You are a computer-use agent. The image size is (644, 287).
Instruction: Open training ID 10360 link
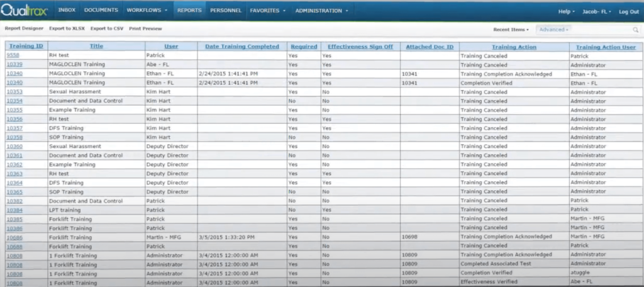tap(14, 146)
